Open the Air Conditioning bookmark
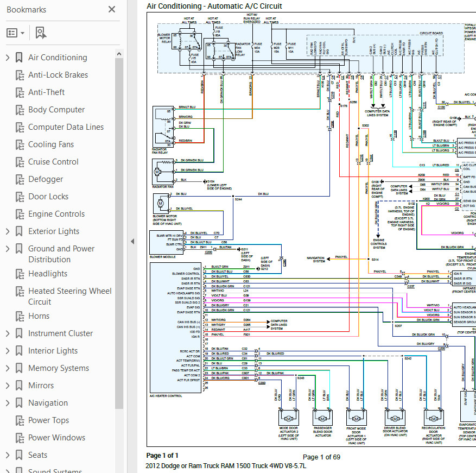 coord(58,58)
